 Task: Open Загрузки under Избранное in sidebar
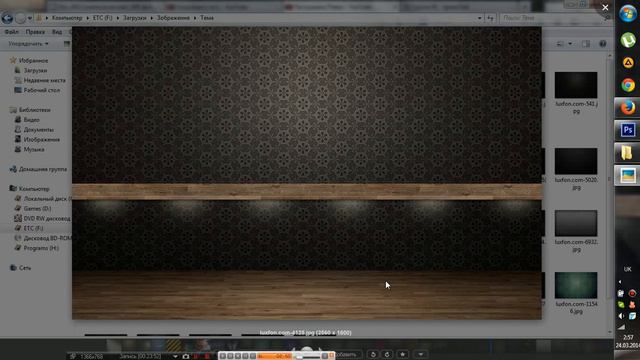[35, 70]
